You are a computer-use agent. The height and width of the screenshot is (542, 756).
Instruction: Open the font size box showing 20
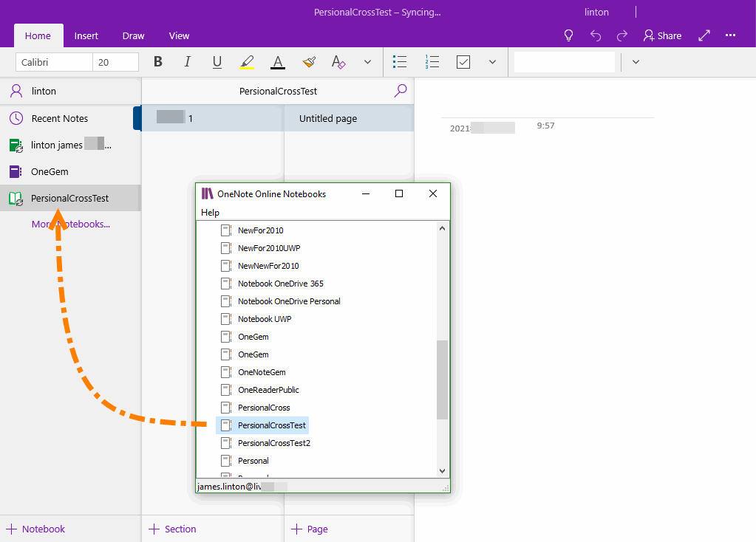116,62
